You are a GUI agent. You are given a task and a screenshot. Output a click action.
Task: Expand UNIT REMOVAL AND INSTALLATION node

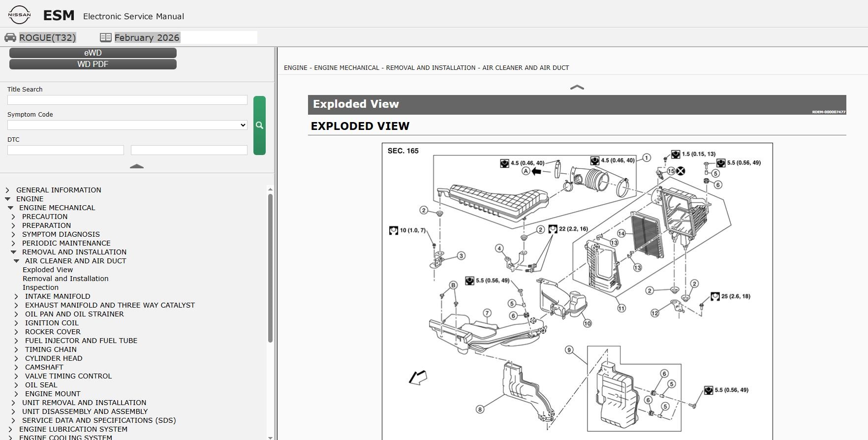tap(13, 403)
